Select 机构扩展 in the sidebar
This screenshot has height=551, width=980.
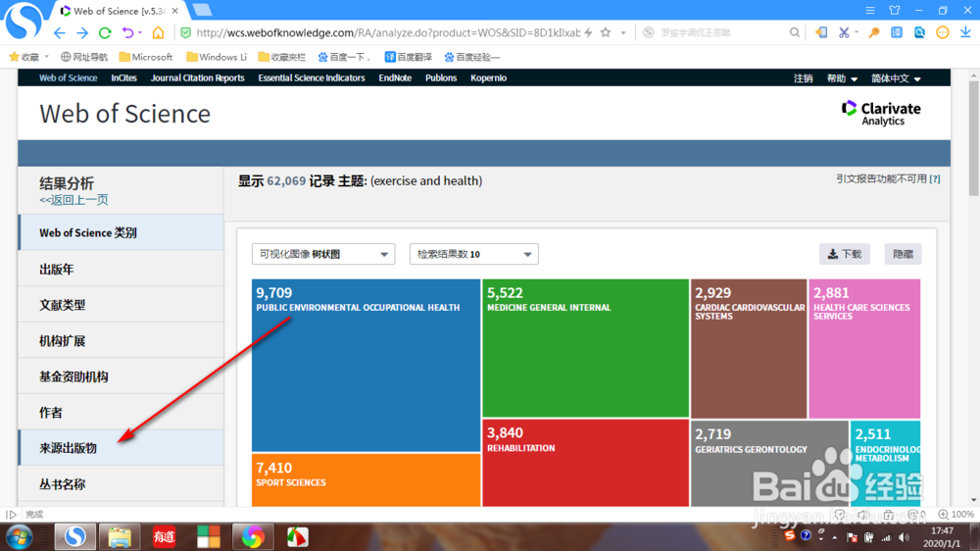pyautogui.click(x=121, y=341)
